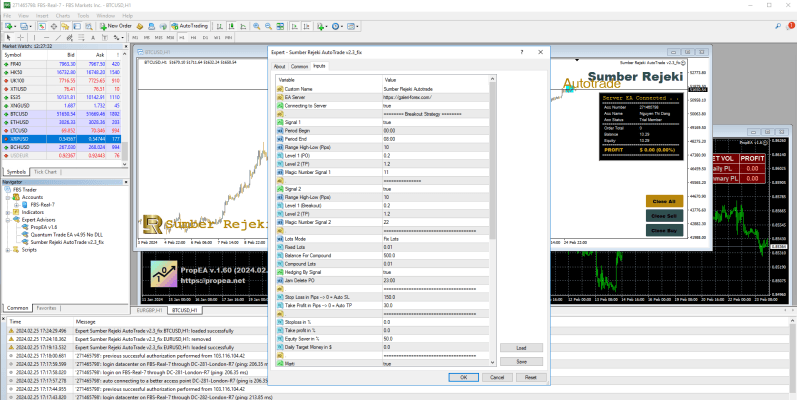
Task: Click Cancel in the Expert dialog
Action: click(x=497, y=378)
